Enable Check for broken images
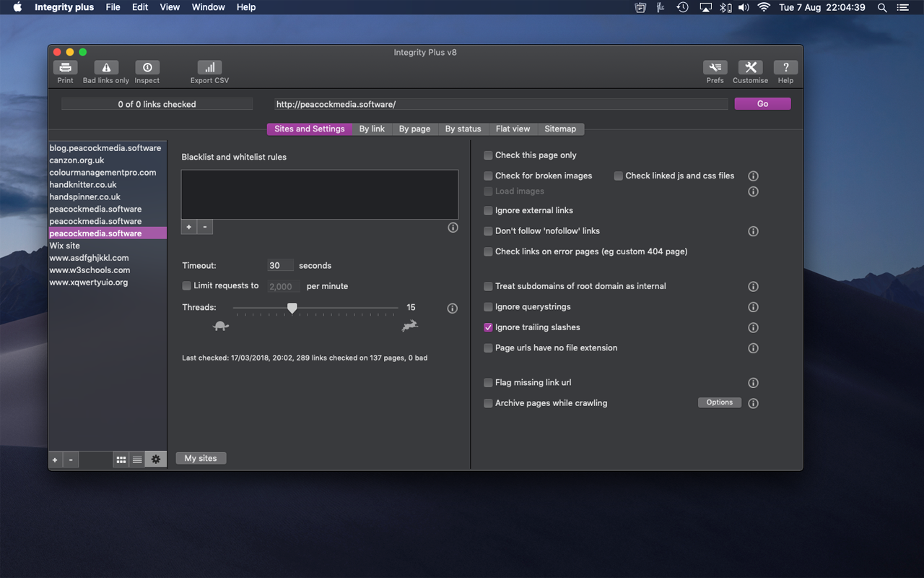The height and width of the screenshot is (578, 924). click(489, 176)
